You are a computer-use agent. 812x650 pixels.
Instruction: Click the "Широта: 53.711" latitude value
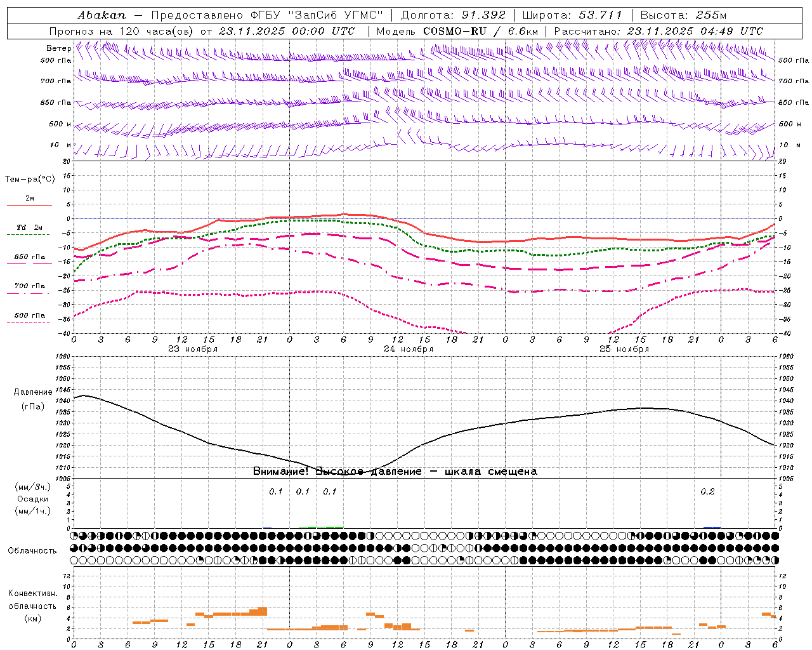click(572, 15)
